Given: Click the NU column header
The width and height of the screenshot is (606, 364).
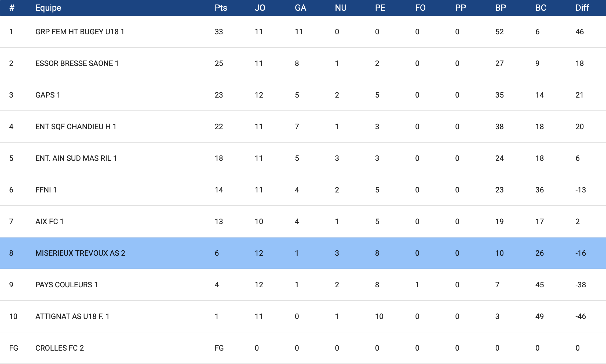Looking at the screenshot, I should [341, 8].
